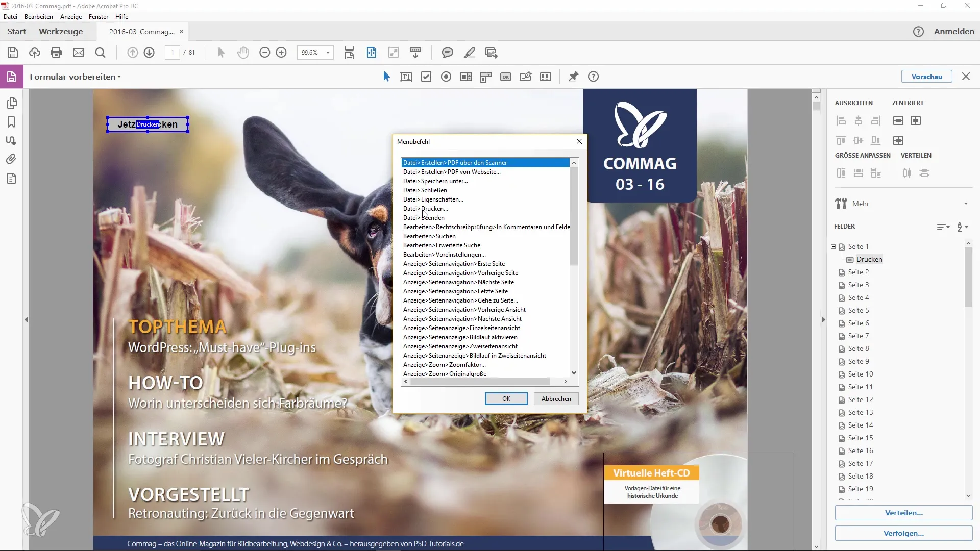980x551 pixels.
Task: Click the highlight pen icon
Action: coord(470,53)
